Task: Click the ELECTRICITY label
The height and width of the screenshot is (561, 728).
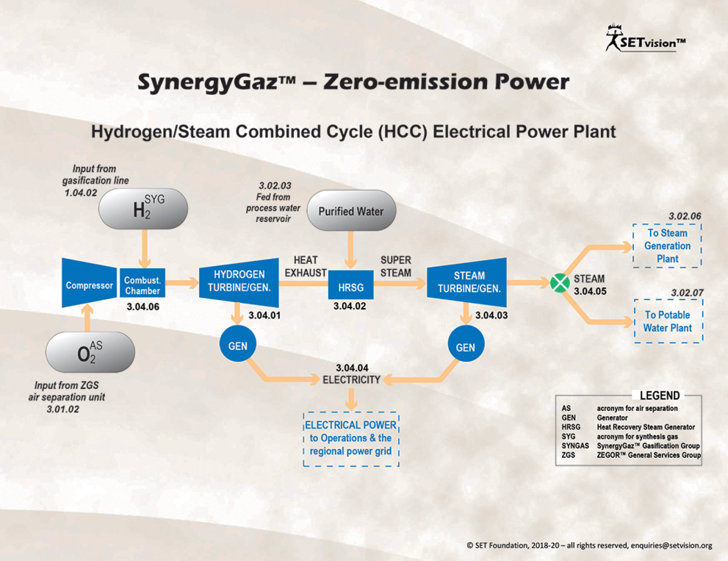Action: click(351, 379)
